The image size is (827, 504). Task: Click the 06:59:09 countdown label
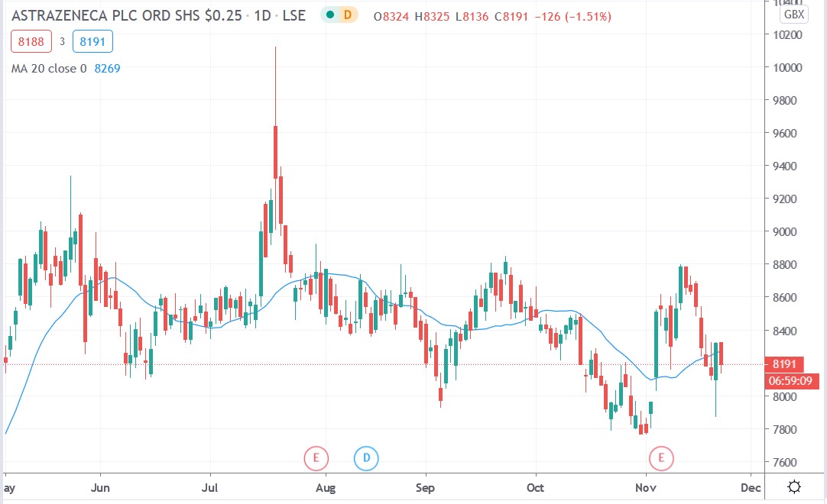[790, 380]
